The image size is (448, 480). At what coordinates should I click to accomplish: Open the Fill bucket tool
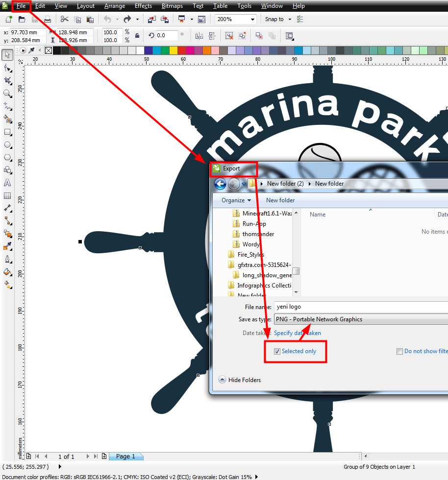(7, 272)
